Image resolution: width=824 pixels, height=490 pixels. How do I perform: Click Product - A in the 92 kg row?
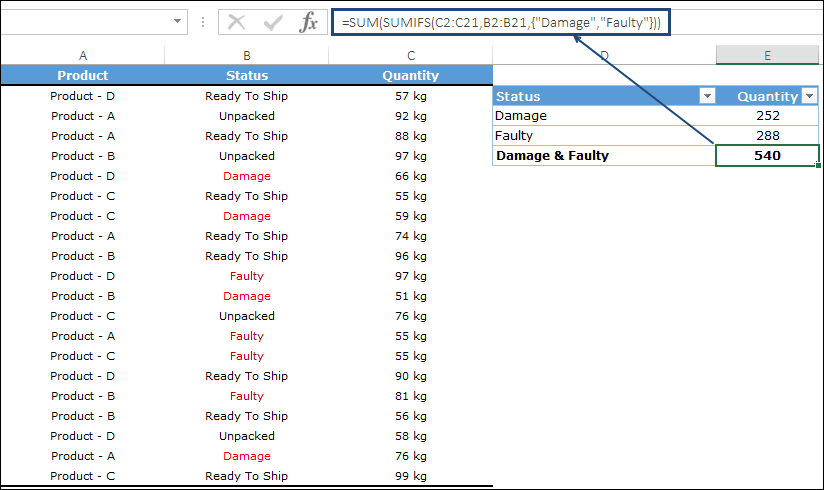pyautogui.click(x=83, y=116)
